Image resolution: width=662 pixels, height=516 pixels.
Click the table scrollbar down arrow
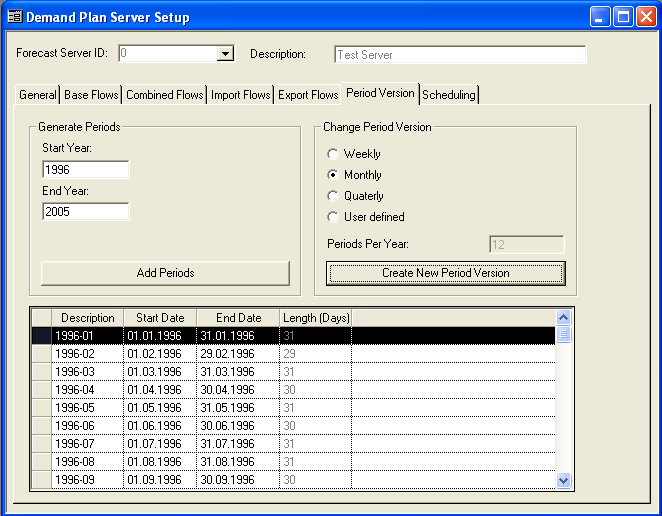coord(564,480)
